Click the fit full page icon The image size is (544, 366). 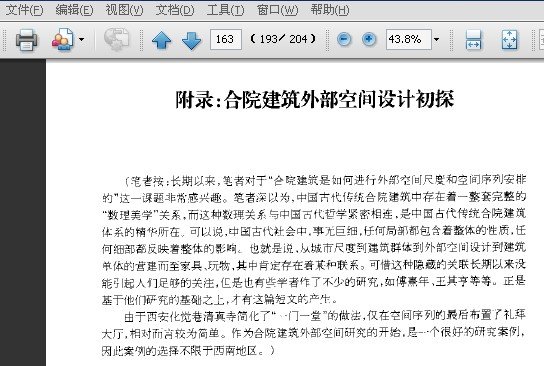click(509, 40)
